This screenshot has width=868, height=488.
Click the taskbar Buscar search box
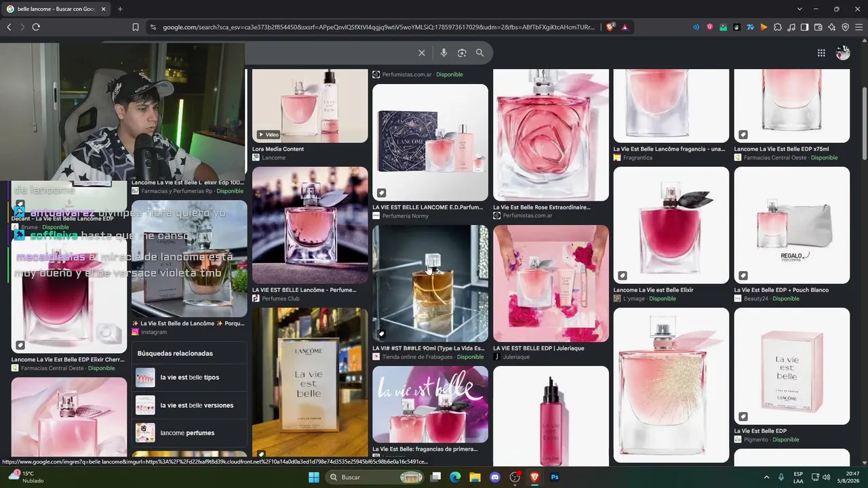[x=374, y=477]
